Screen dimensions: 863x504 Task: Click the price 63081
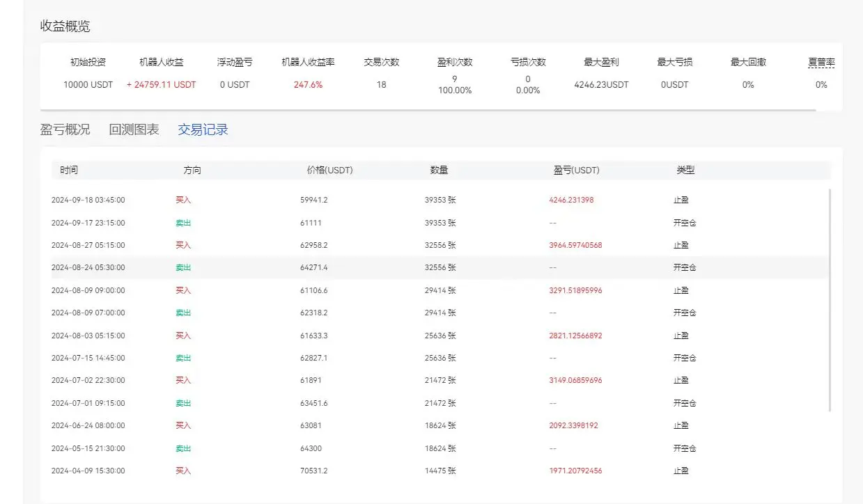pos(311,425)
